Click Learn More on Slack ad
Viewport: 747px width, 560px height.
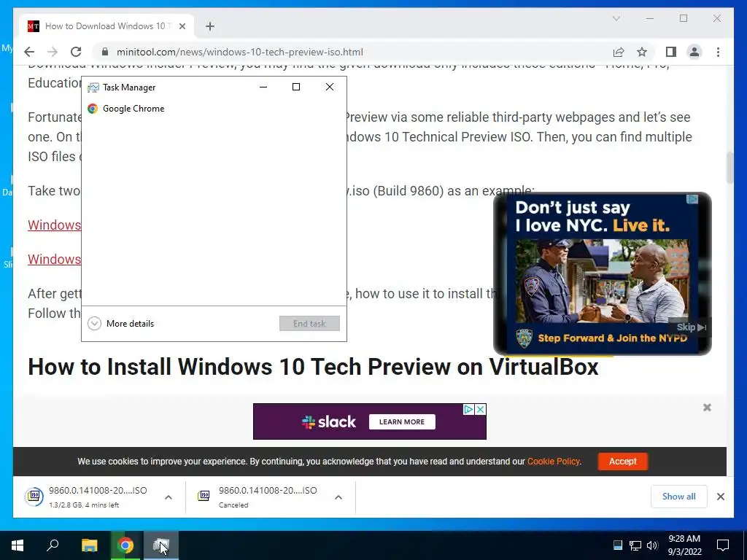[402, 422]
